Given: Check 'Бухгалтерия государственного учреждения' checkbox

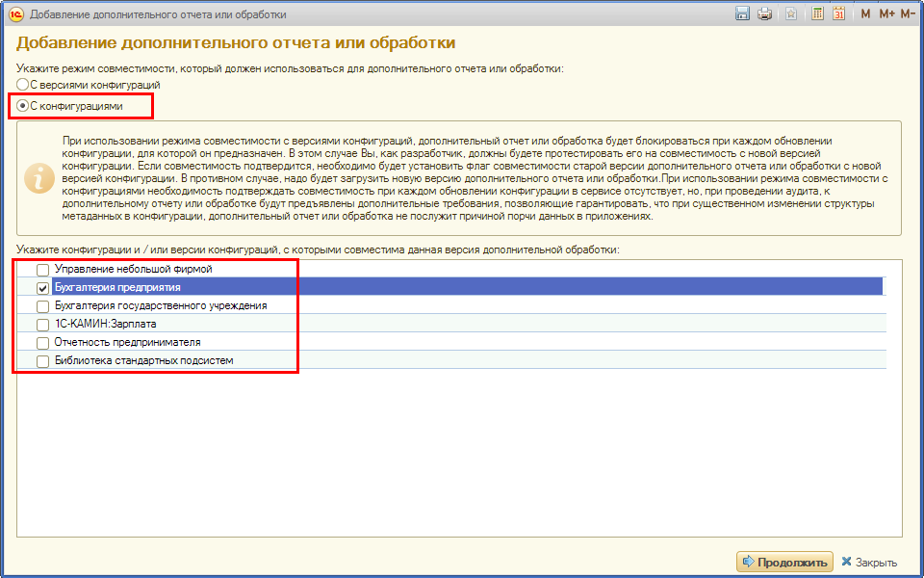Looking at the screenshot, I should click(42, 306).
